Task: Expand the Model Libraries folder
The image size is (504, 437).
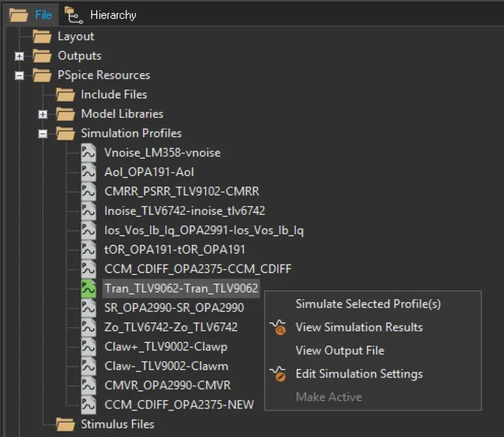Action: coord(43,114)
